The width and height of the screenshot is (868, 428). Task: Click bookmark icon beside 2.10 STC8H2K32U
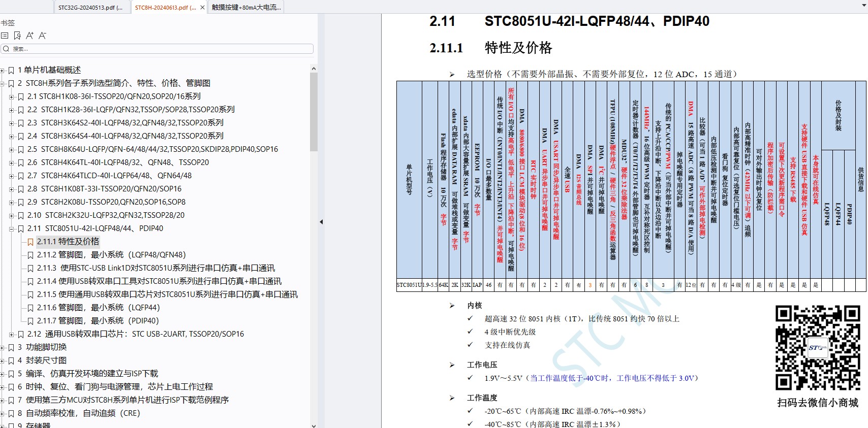tap(21, 215)
